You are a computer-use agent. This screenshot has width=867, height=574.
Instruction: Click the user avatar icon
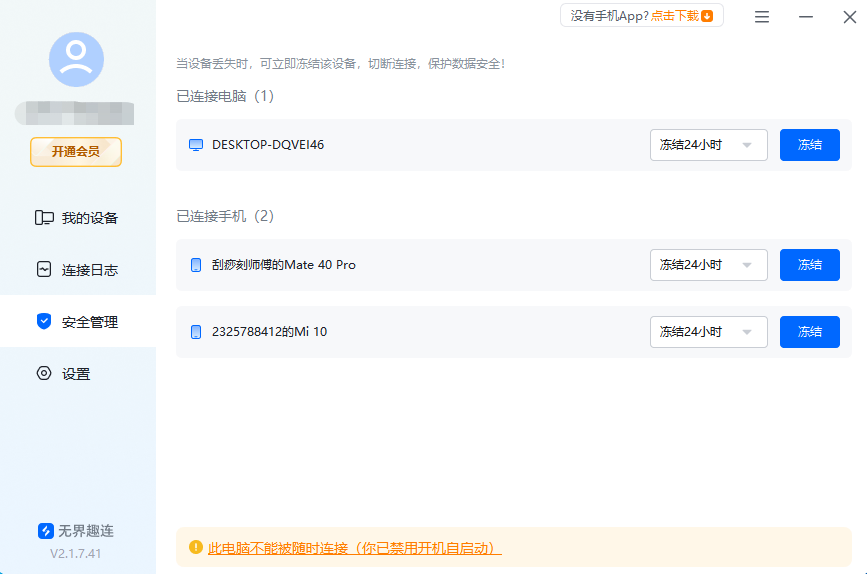[x=76, y=59]
